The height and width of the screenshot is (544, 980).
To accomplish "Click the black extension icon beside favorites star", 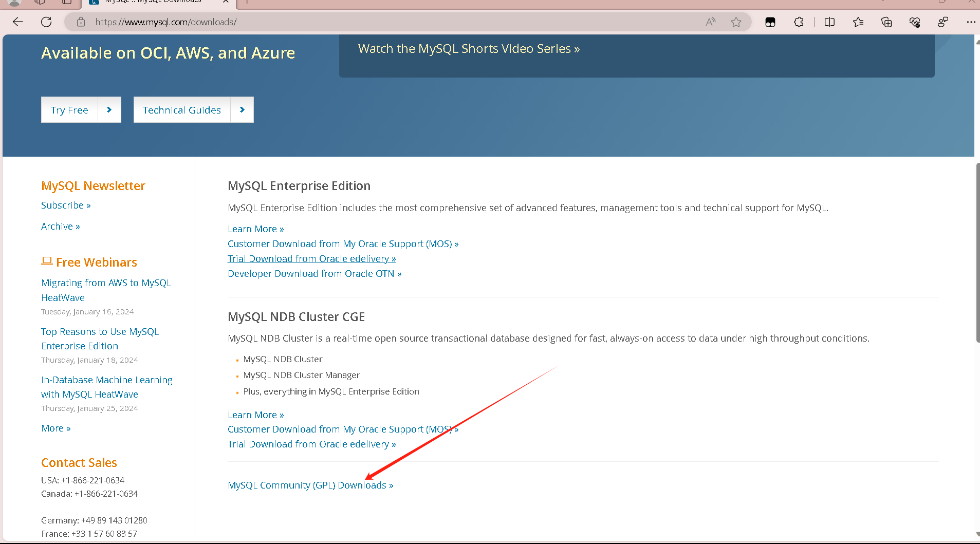I will (770, 22).
